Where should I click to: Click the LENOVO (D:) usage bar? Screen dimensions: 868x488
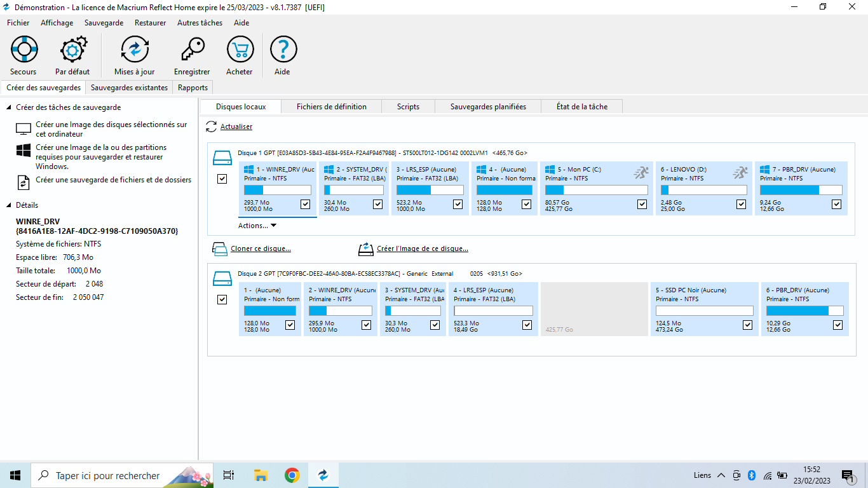[703, 190]
